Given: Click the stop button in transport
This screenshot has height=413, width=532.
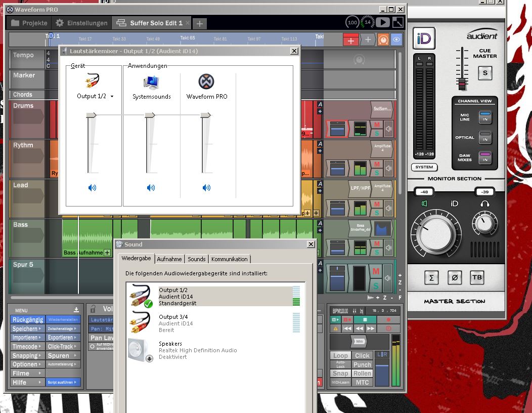Looking at the screenshot, I should [365, 319].
